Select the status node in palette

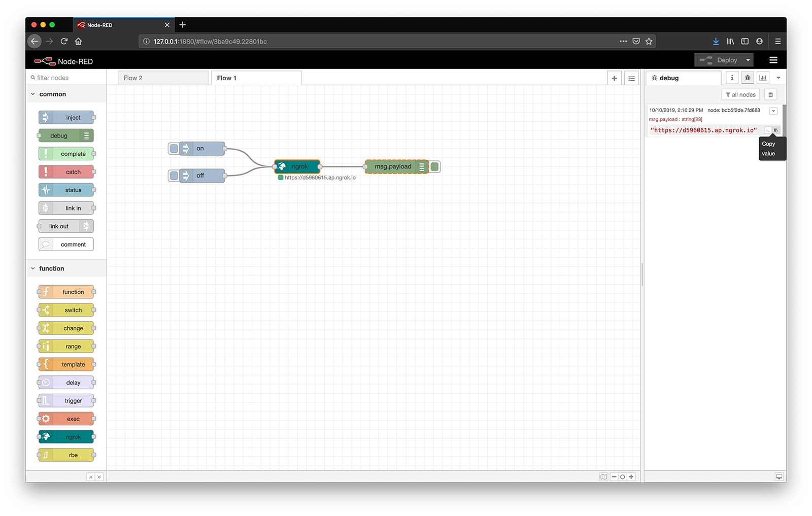coord(66,190)
